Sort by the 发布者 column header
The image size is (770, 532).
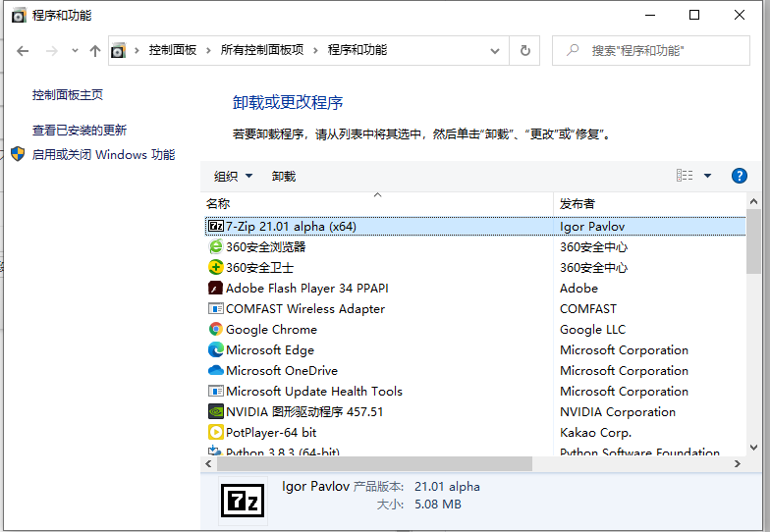577,203
